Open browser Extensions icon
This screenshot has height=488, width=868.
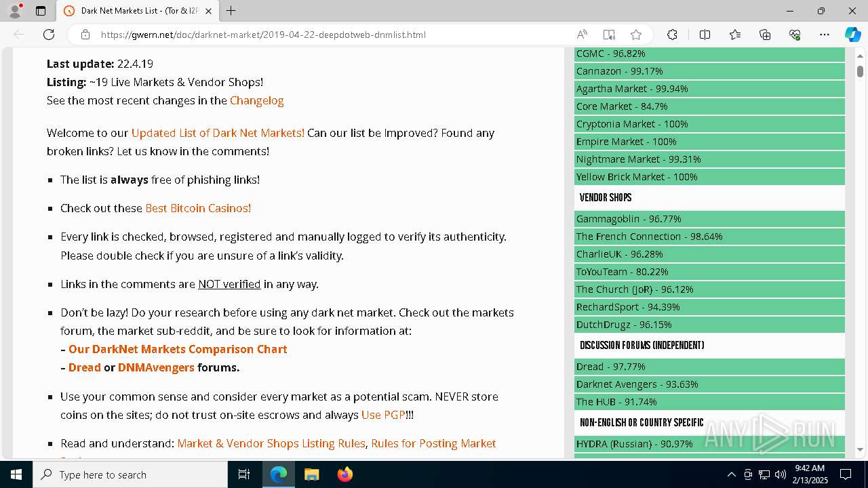click(x=672, y=35)
